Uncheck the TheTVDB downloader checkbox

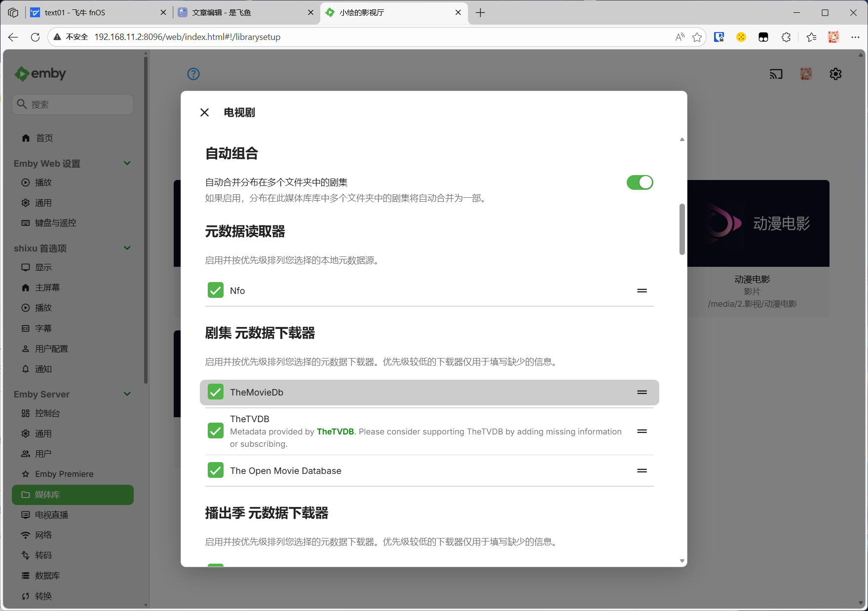pos(216,431)
